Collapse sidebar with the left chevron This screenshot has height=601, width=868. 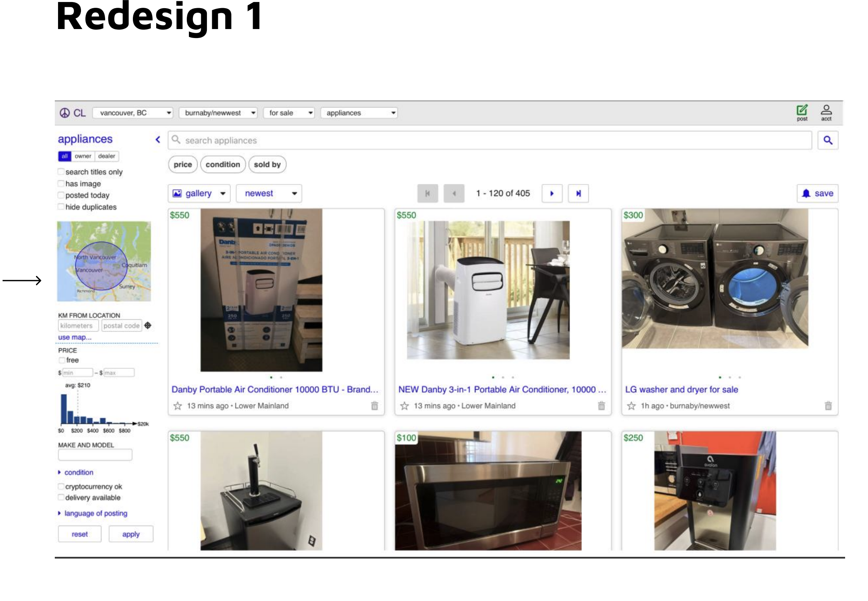(158, 139)
